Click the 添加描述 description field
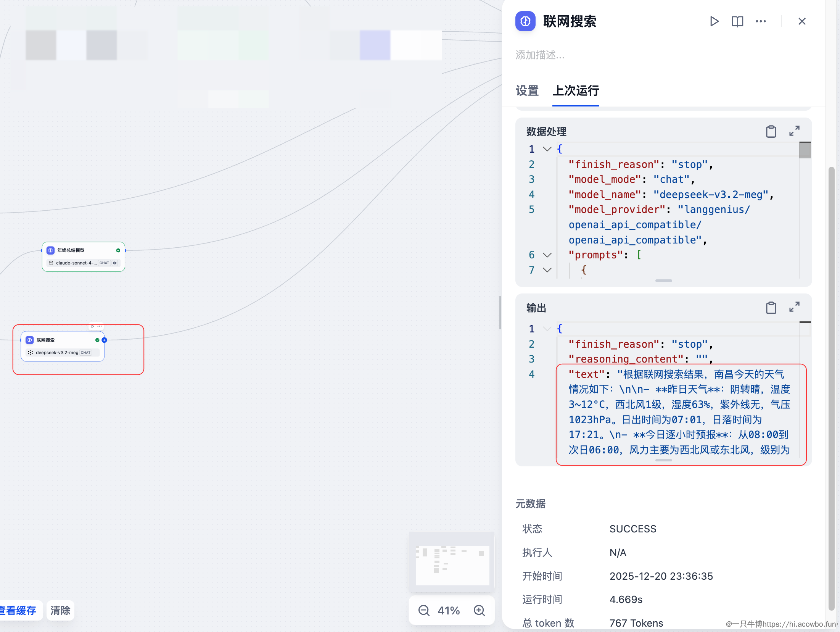The height and width of the screenshot is (632, 840). [540, 55]
